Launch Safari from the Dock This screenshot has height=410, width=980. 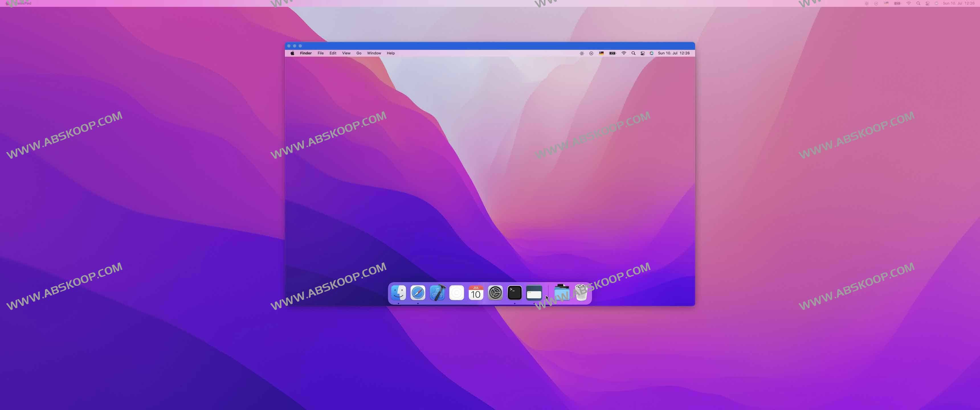point(418,293)
